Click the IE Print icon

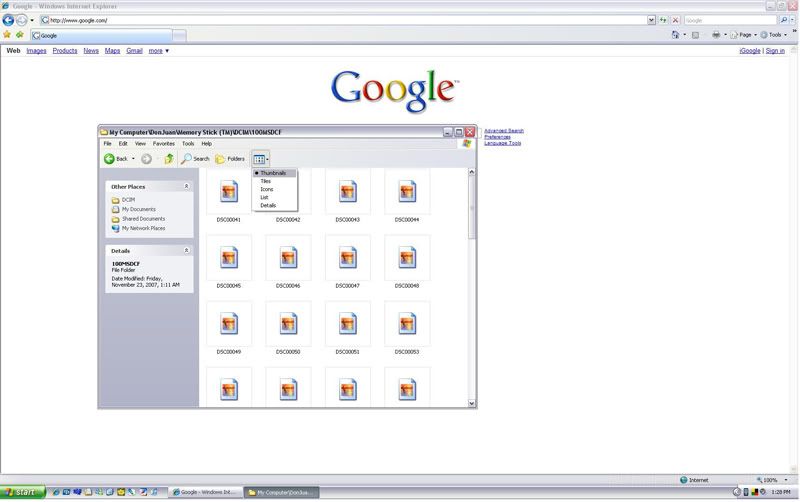point(716,35)
